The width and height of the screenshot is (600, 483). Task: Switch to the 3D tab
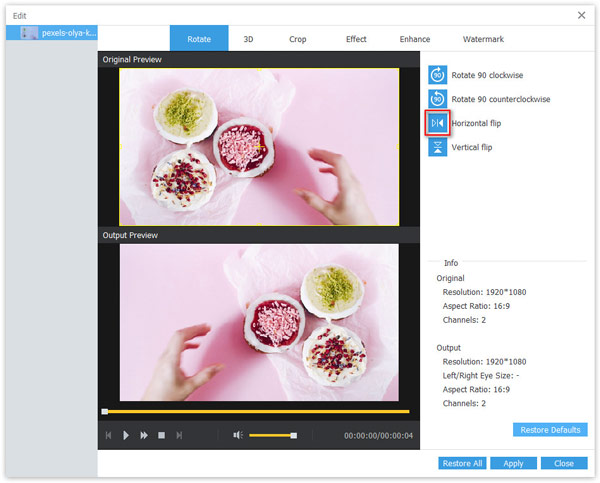pyautogui.click(x=248, y=39)
